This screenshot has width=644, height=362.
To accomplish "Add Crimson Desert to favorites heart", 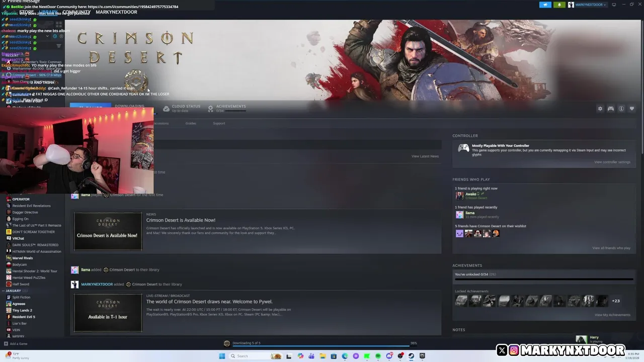I will pyautogui.click(x=632, y=109).
